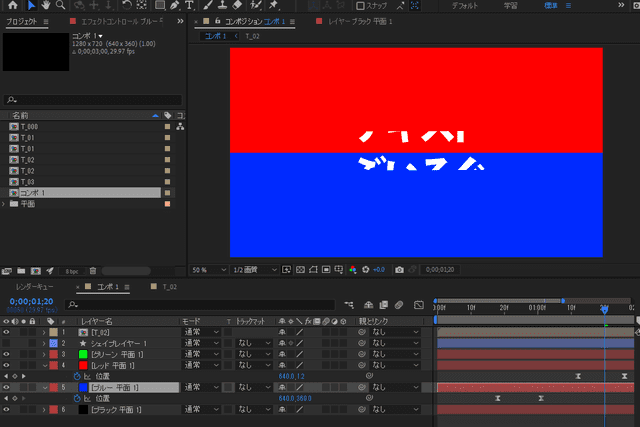Go to previous keyframe on Red solid position
The image size is (640, 427).
[6, 376]
